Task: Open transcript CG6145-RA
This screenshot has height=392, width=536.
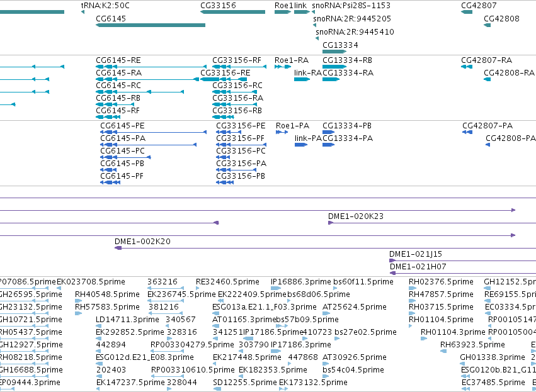Action: [x=147, y=79]
